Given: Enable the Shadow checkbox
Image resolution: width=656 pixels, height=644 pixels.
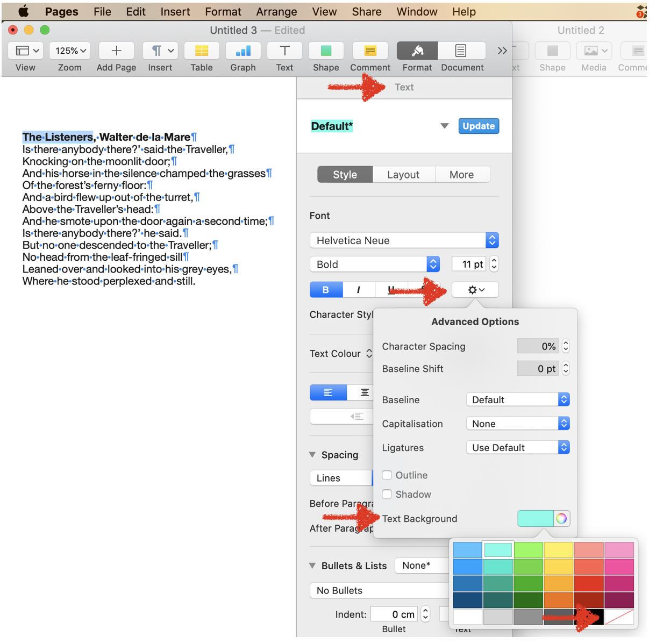Looking at the screenshot, I should (x=387, y=494).
